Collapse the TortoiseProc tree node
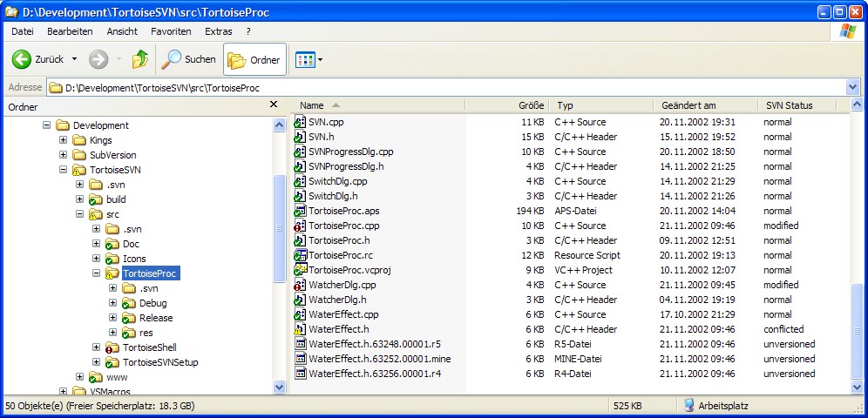 tap(97, 273)
